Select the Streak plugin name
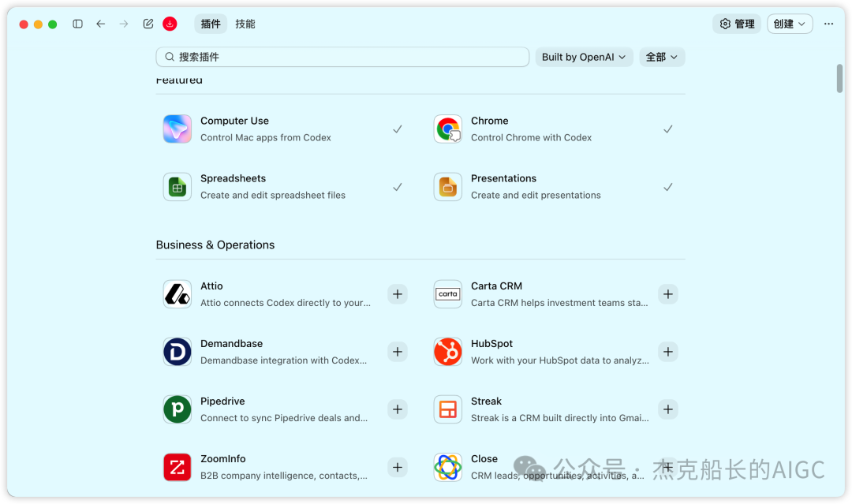The width and height of the screenshot is (852, 504). (486, 401)
